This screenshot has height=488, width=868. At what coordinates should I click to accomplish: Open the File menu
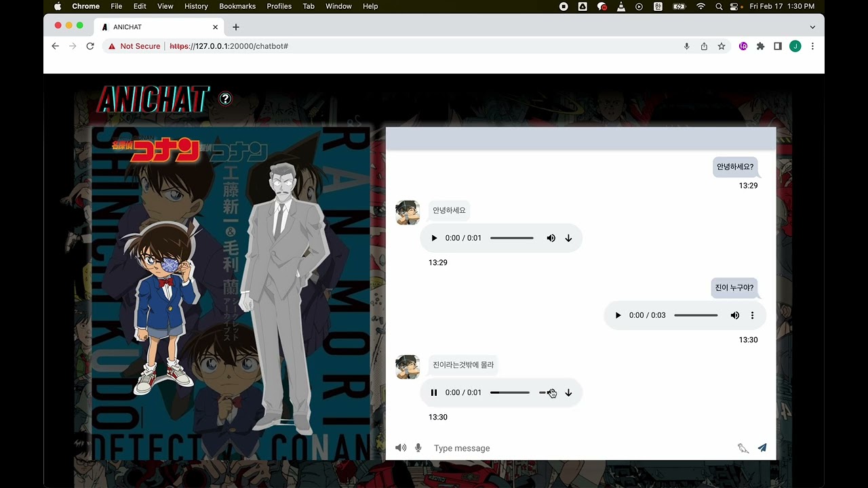[x=117, y=6]
